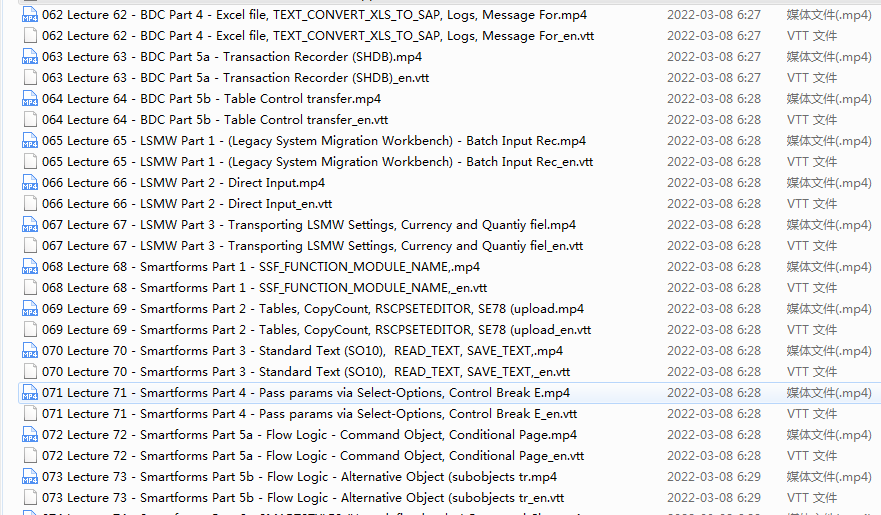Click VTT 文件 type of 068 _en.vtt row
The width and height of the screenshot is (881, 515).
[x=812, y=288]
